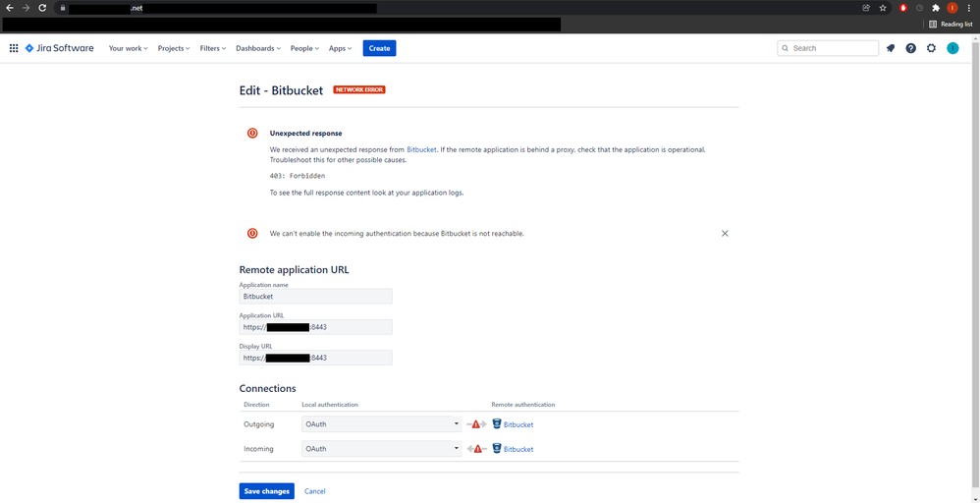Click the Bitbucket icon in Incoming row

click(x=497, y=449)
